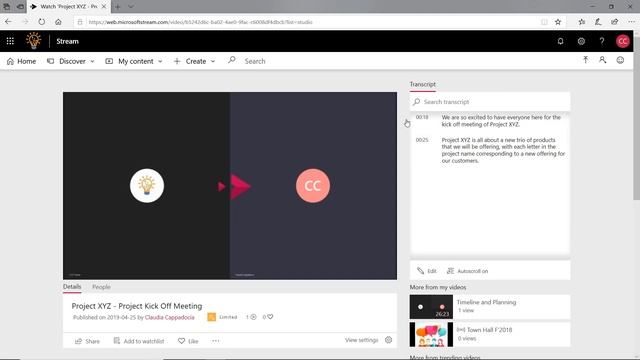
Task: Open browser favorites hub icon
Action: pyautogui.click(x=582, y=22)
